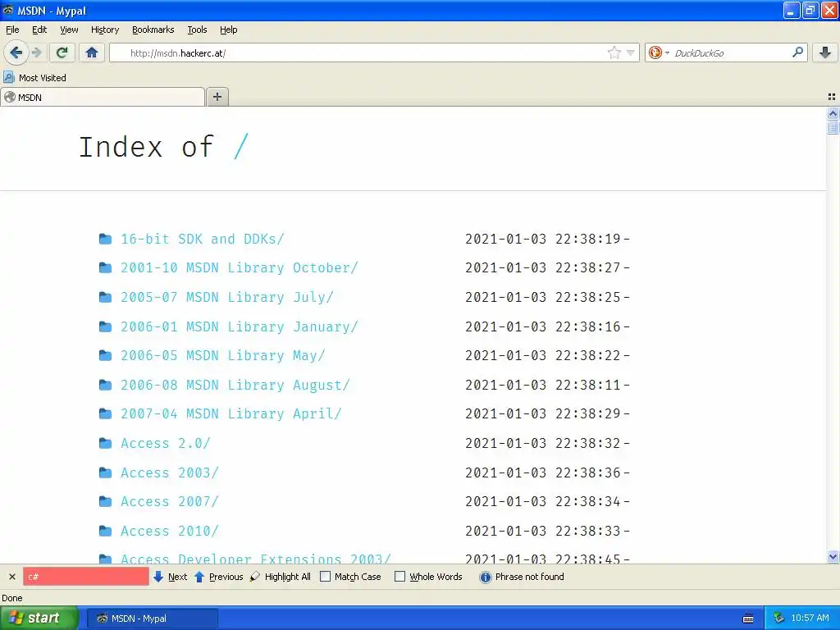Click the vertical scrollbar thumb
This screenshot has width=840, height=630.
833,127
